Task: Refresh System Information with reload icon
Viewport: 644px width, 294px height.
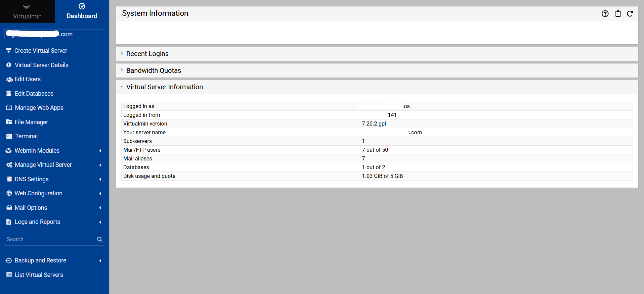Action: click(630, 14)
